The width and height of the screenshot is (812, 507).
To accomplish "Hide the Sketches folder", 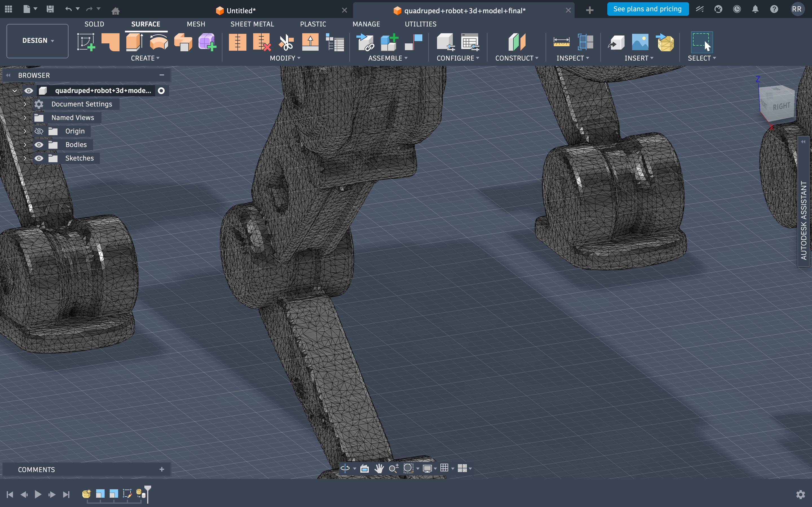I will [x=39, y=158].
